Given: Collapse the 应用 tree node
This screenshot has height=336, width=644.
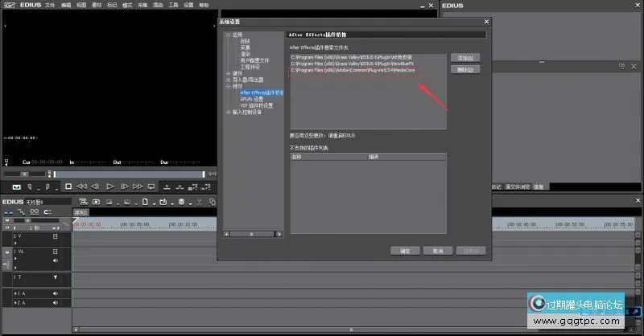Looking at the screenshot, I should coord(229,35).
